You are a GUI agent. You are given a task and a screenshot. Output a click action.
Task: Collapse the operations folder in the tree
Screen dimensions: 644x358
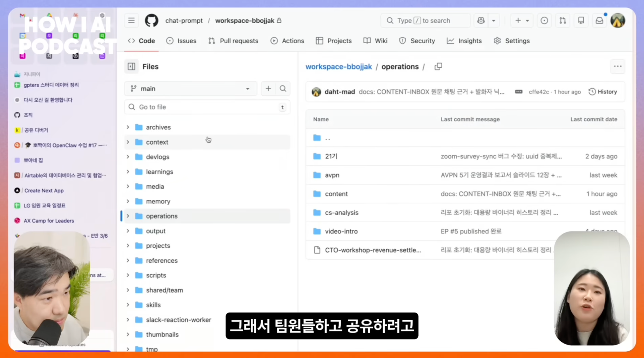pos(128,216)
